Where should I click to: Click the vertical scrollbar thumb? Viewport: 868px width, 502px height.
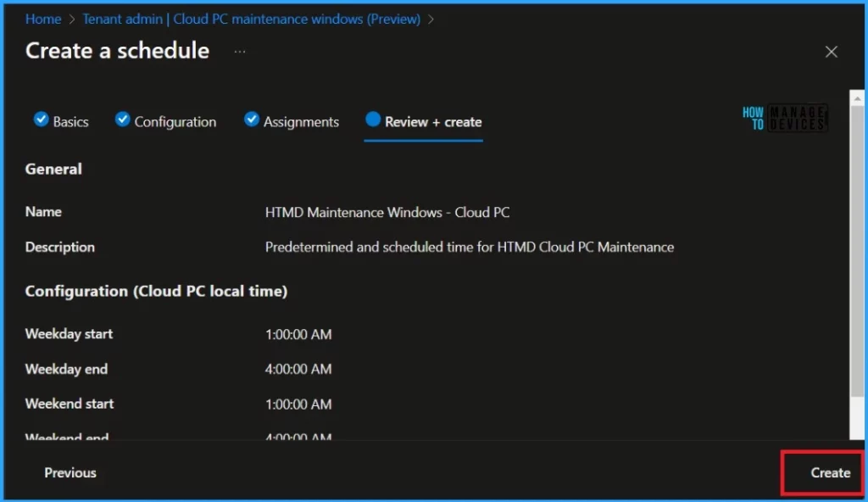click(857, 251)
